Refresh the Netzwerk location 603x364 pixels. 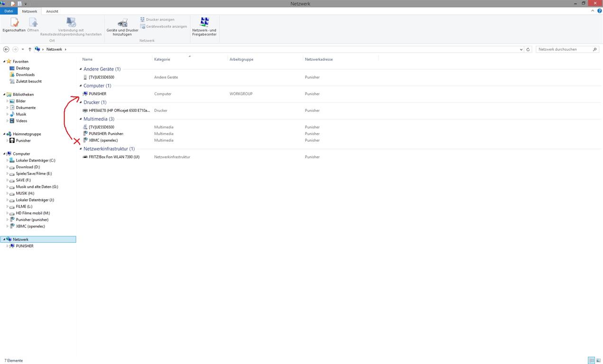(528, 49)
